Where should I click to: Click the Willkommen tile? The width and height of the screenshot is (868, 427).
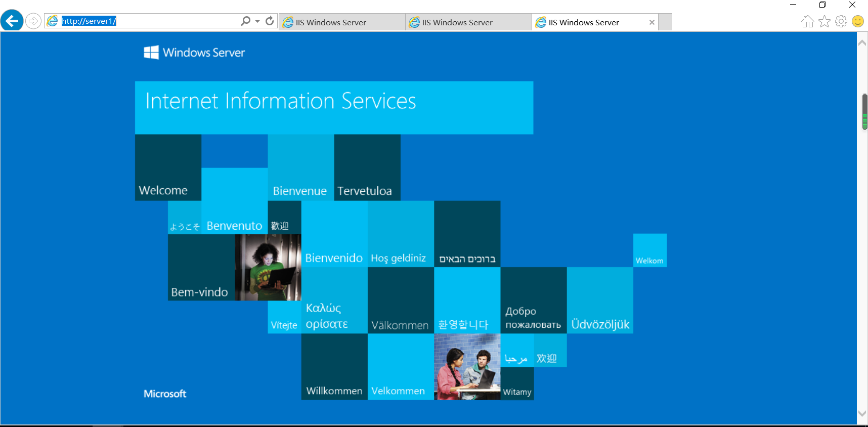click(x=334, y=367)
